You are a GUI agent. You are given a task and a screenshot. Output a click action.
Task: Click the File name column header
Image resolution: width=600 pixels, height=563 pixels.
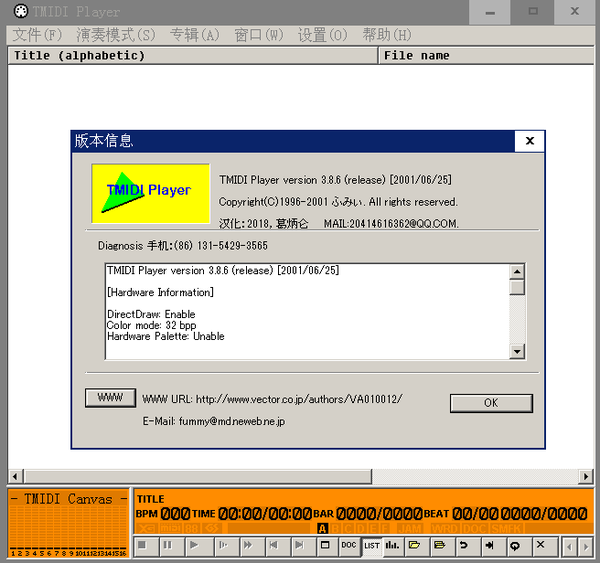(x=486, y=55)
